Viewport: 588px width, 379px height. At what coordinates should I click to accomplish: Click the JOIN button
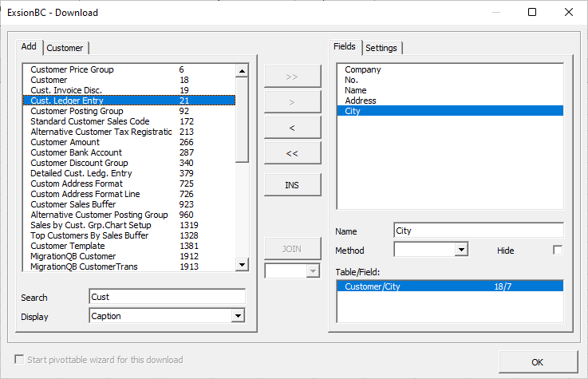[x=293, y=248]
